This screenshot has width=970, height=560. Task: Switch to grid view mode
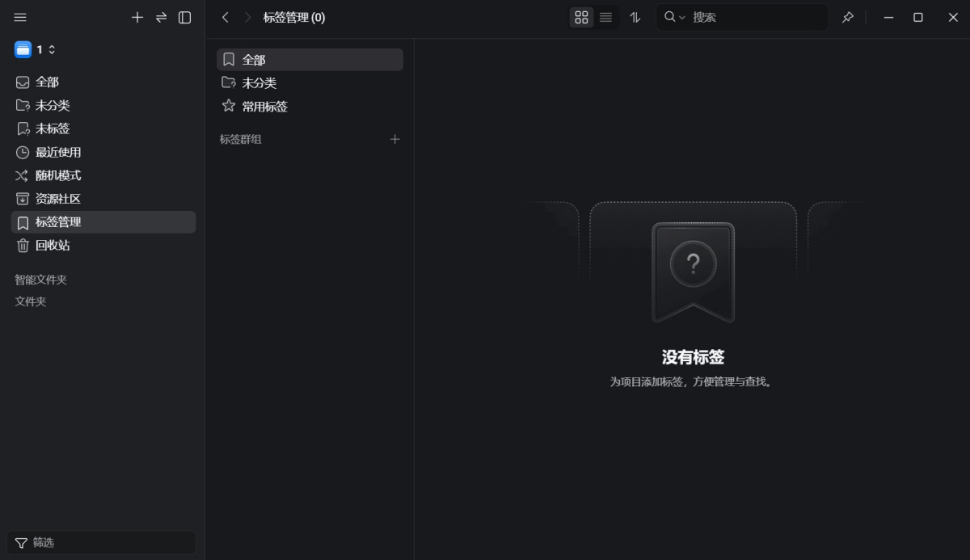(x=581, y=17)
